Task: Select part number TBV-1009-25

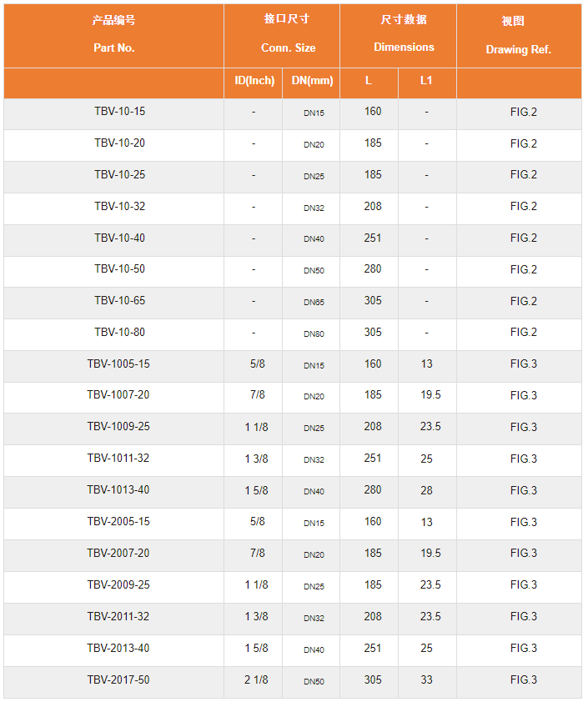Action: (x=118, y=427)
